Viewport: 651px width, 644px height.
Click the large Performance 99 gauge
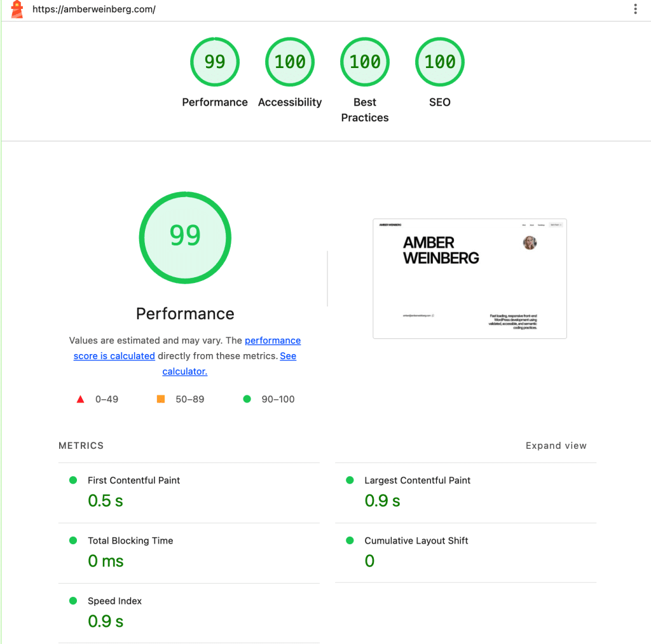point(185,238)
